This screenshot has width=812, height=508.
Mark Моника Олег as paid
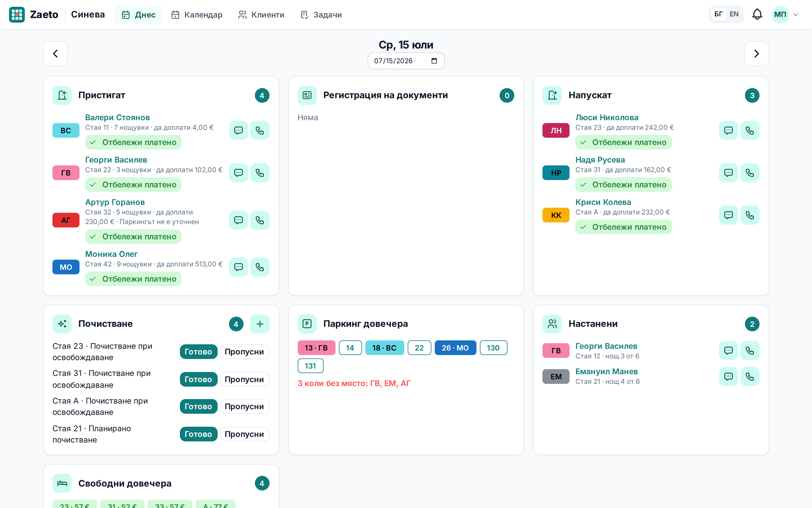(x=133, y=279)
